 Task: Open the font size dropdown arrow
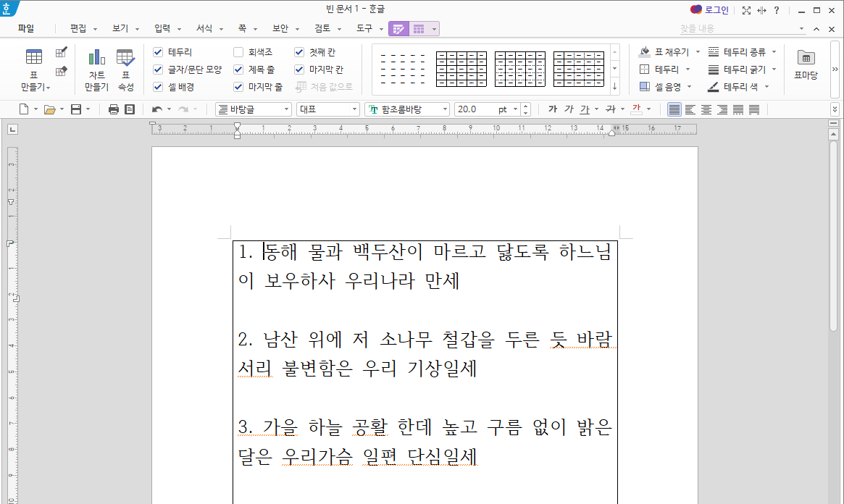(x=516, y=109)
